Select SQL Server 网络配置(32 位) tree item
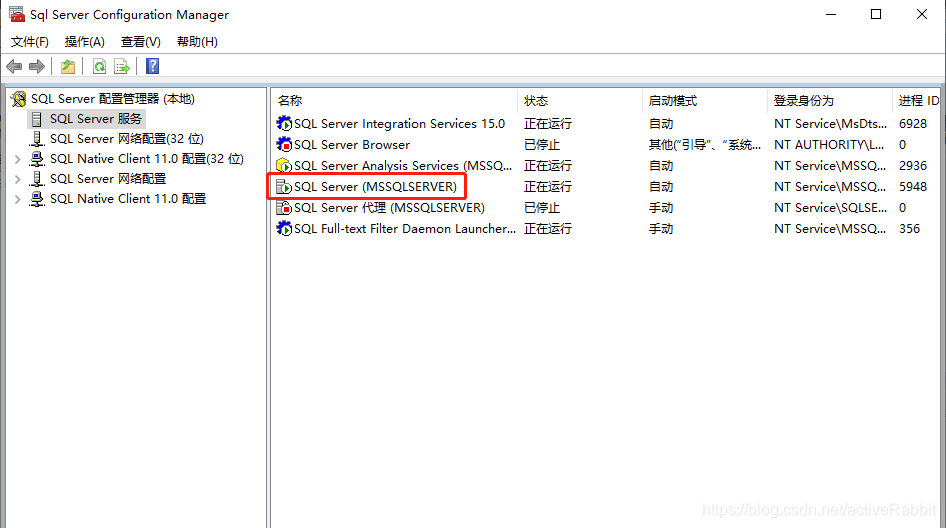Image resolution: width=946 pixels, height=528 pixels. [127, 139]
